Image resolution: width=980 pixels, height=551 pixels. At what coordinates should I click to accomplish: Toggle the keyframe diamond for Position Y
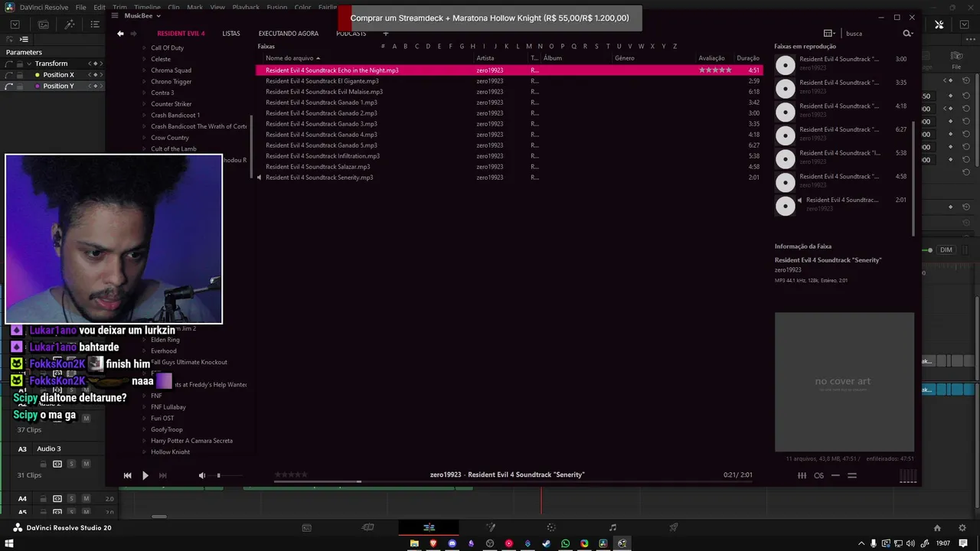point(96,86)
